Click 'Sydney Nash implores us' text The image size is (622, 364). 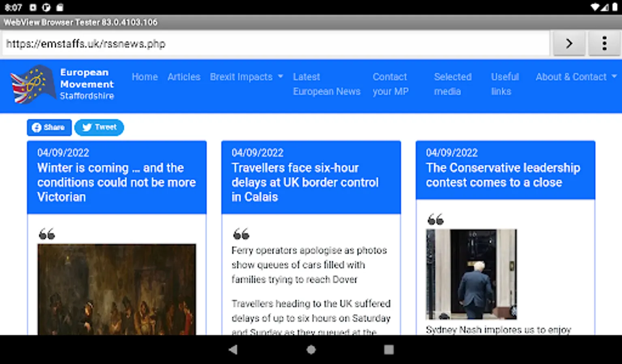pos(498,330)
